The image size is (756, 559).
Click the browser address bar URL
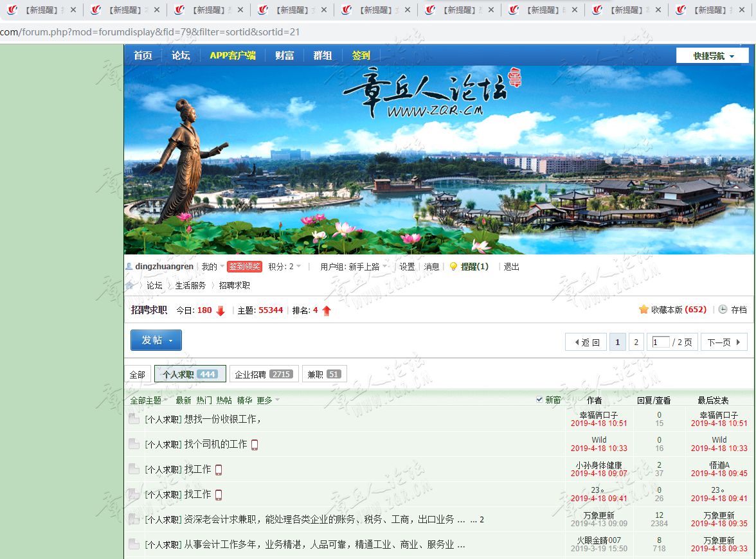pos(150,32)
